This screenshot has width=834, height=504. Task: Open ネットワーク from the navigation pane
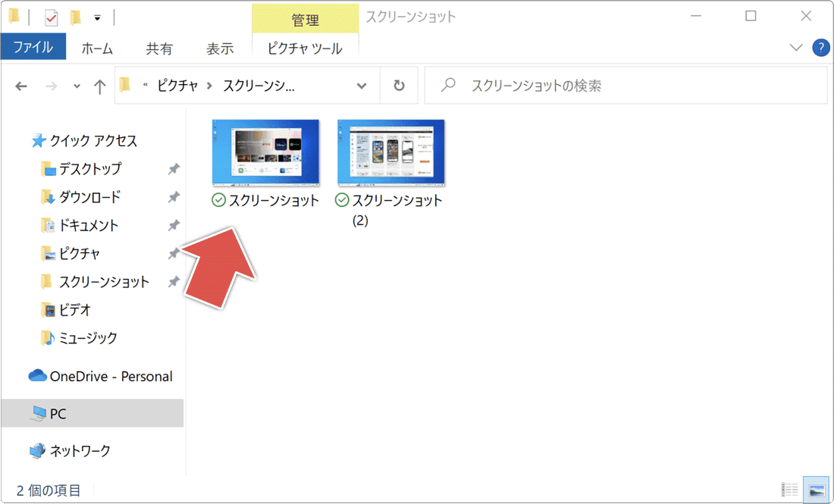(80, 450)
